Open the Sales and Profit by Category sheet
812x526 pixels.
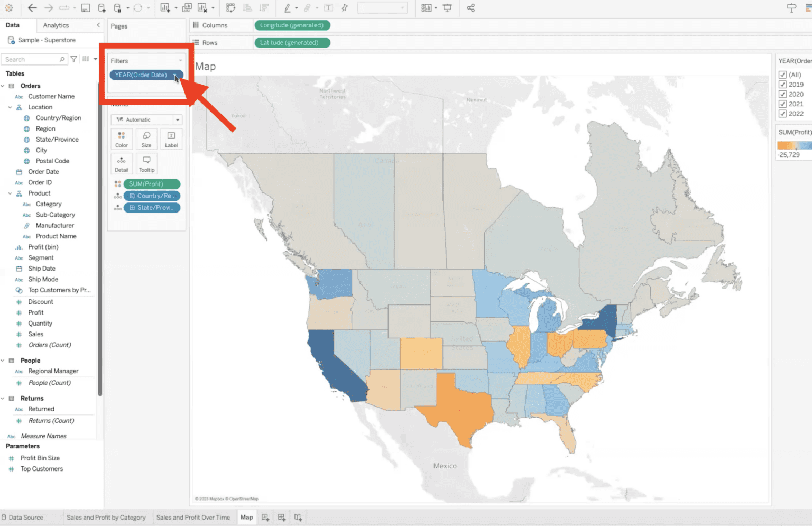point(106,517)
